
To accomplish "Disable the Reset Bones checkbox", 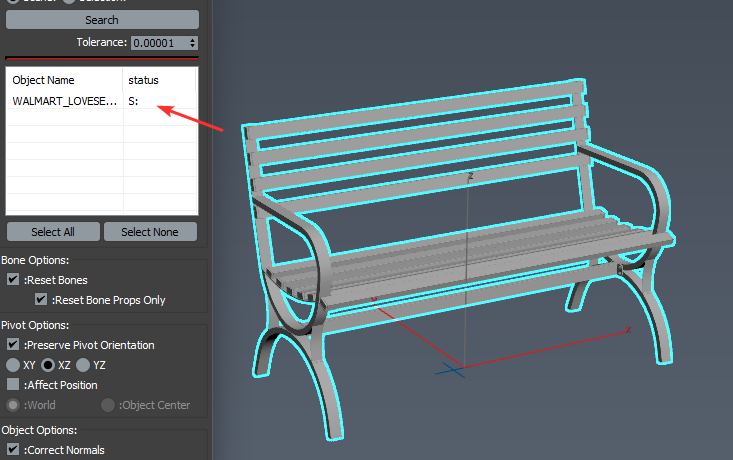I will [x=14, y=280].
